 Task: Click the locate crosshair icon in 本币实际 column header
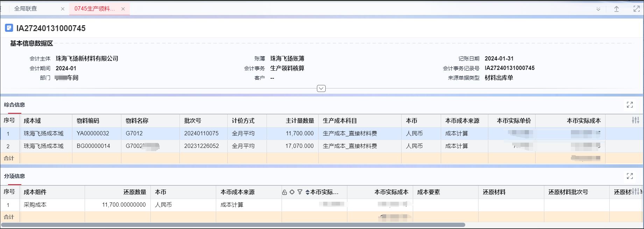292,192
